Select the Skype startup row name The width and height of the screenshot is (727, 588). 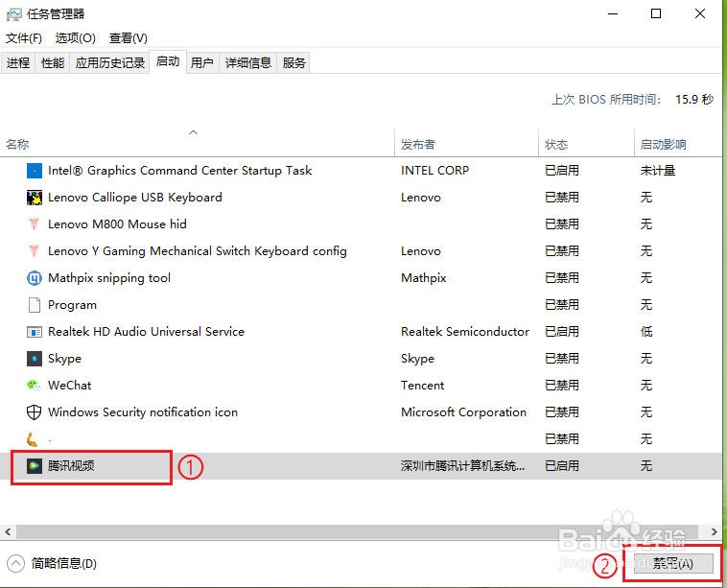click(65, 359)
